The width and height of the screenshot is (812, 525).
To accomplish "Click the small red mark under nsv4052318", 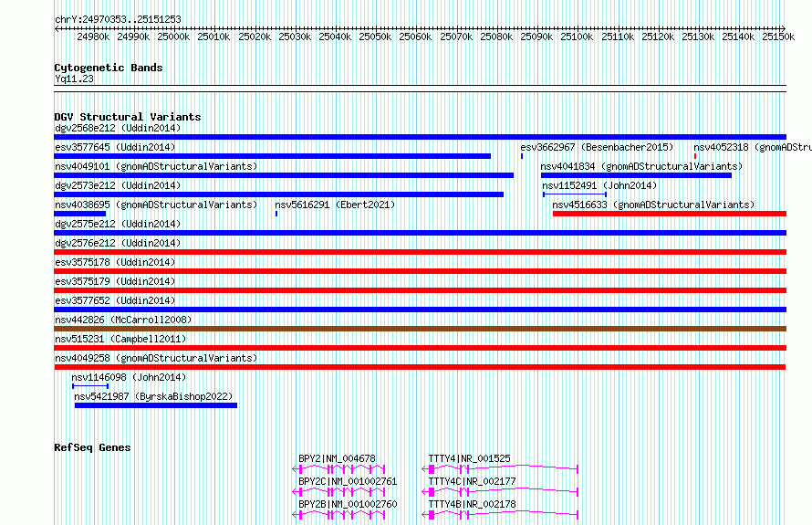I will (x=695, y=156).
